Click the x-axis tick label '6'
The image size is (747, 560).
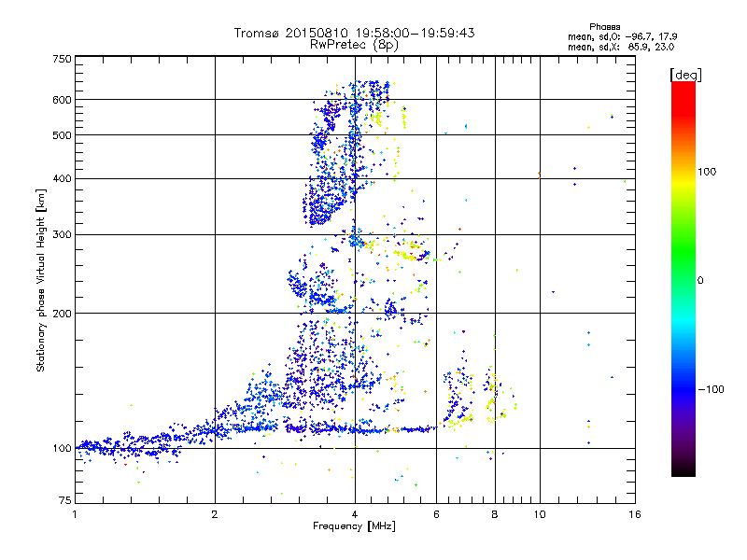(x=436, y=514)
